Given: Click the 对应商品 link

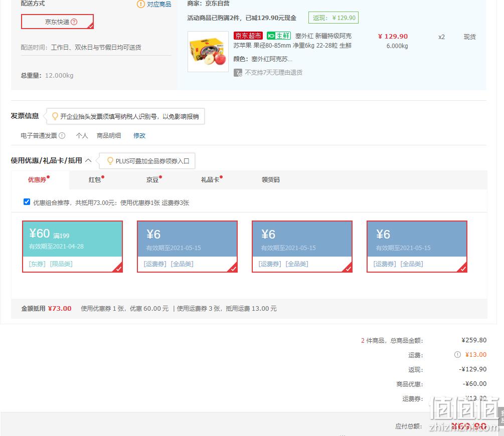Looking at the screenshot, I should pos(159,4).
